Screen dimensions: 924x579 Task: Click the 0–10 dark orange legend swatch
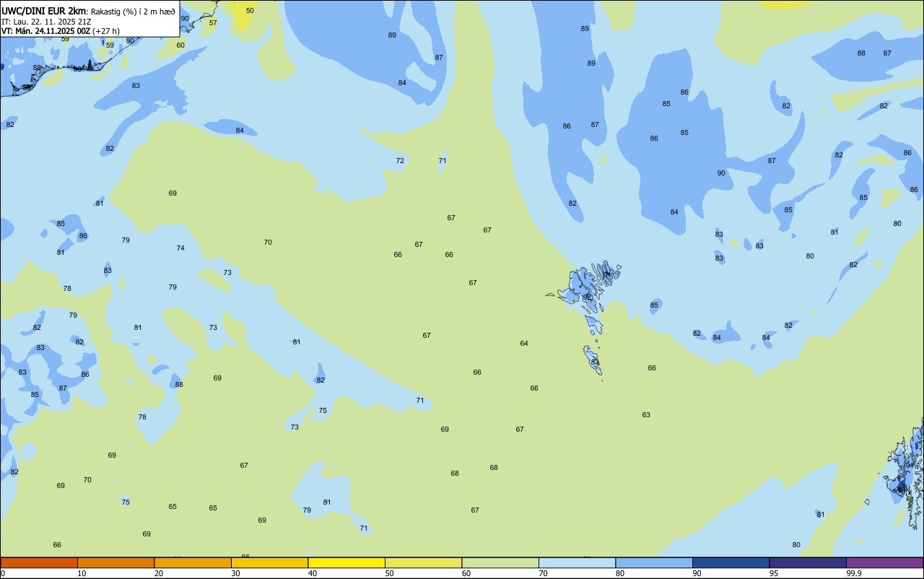click(x=39, y=562)
